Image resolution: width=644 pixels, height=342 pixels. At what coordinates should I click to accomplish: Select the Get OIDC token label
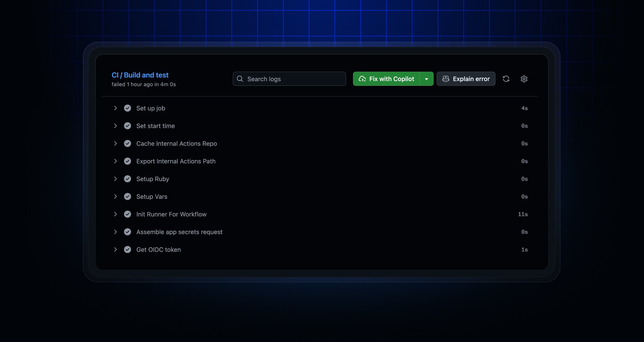click(x=159, y=250)
